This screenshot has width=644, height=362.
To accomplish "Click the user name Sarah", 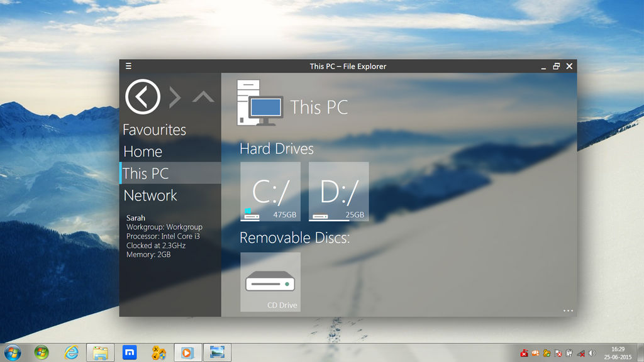I will point(136,218).
